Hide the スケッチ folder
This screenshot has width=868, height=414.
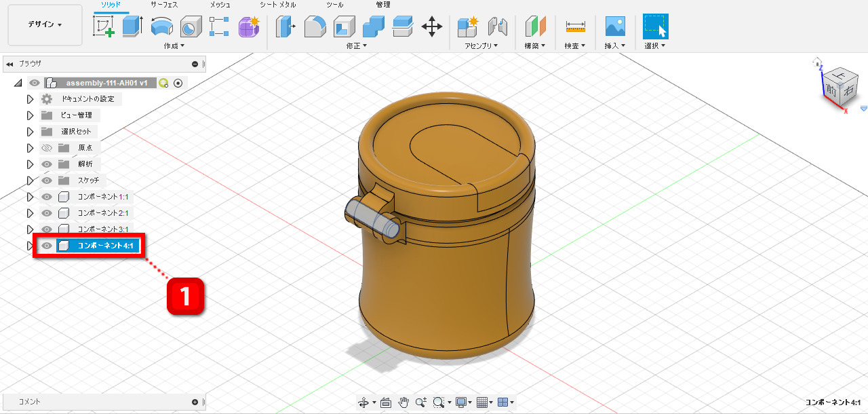point(47,180)
